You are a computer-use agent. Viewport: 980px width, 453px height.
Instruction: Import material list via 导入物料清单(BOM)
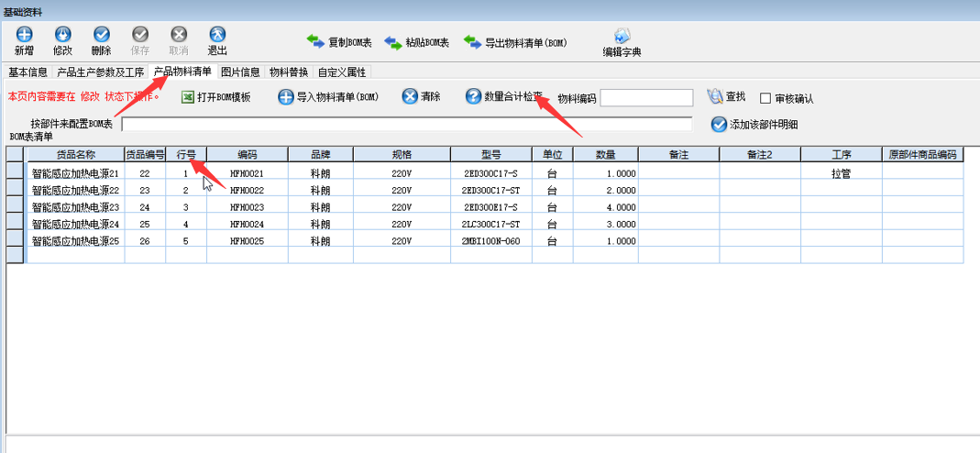[x=329, y=97]
